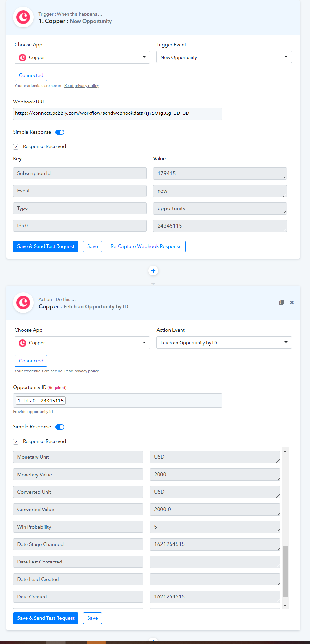Click the Subscription Id key field
Image resolution: width=310 pixels, height=644 pixels.
[x=80, y=173]
